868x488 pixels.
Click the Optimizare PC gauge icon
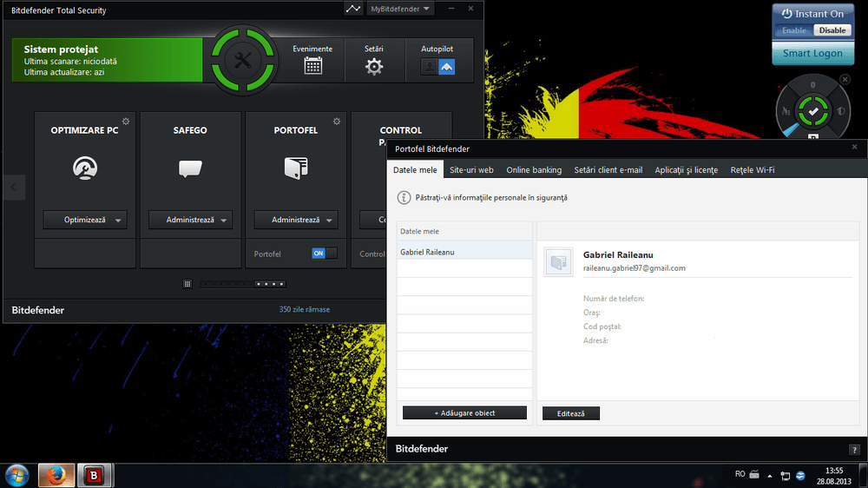point(85,168)
